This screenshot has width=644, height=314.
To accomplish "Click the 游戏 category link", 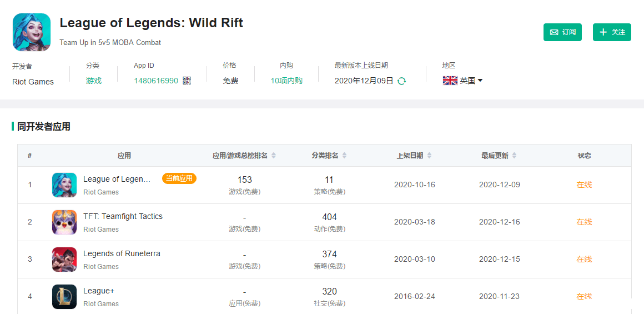I will pos(94,81).
